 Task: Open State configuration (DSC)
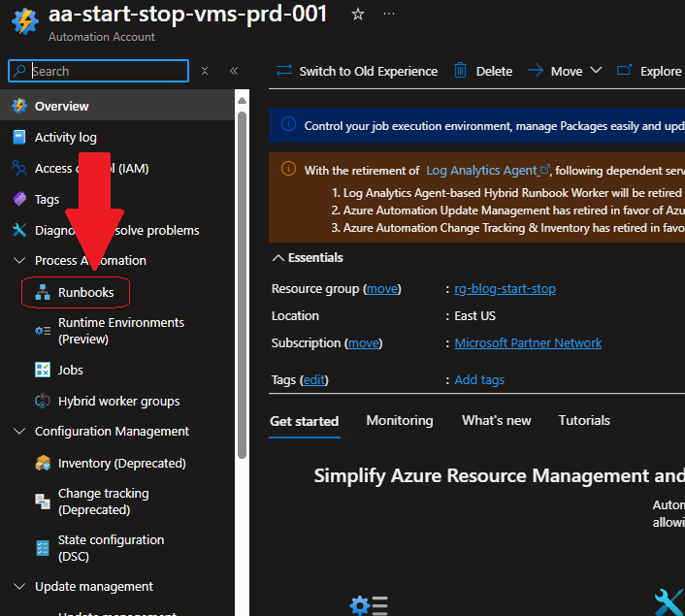point(111,547)
